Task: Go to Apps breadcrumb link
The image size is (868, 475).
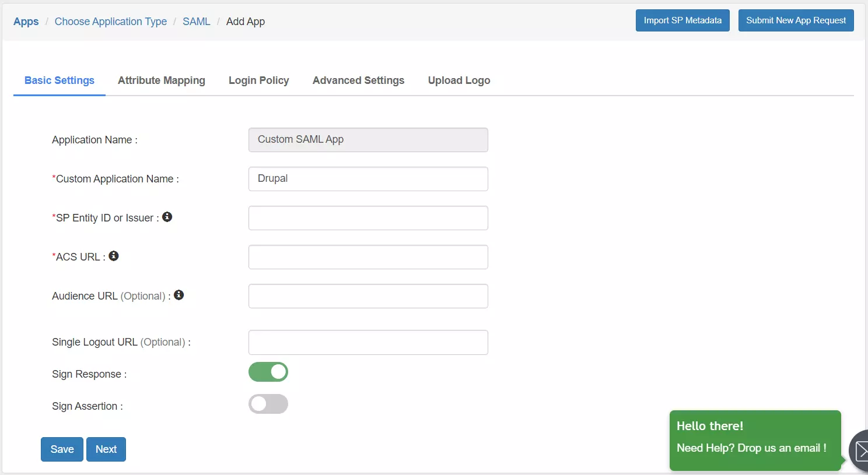Action: click(x=26, y=22)
